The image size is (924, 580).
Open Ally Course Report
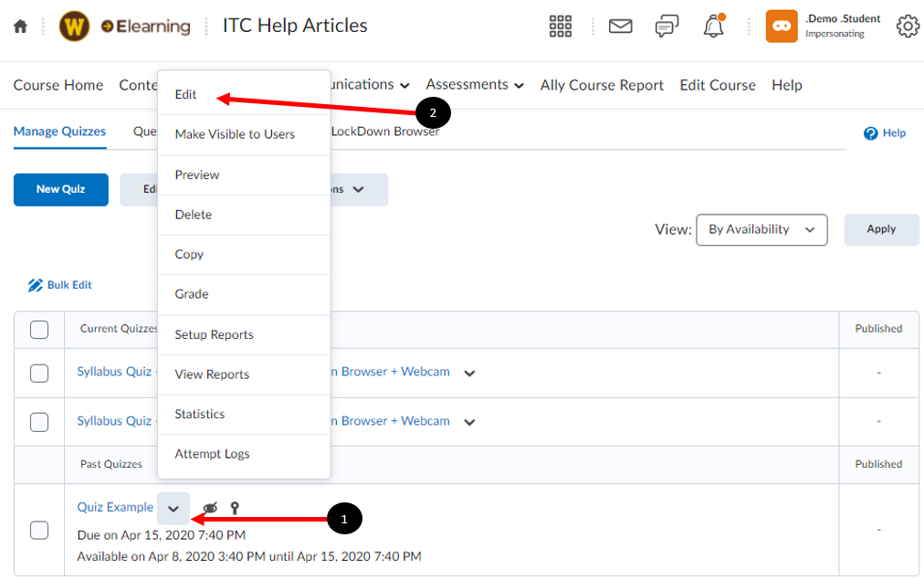602,86
